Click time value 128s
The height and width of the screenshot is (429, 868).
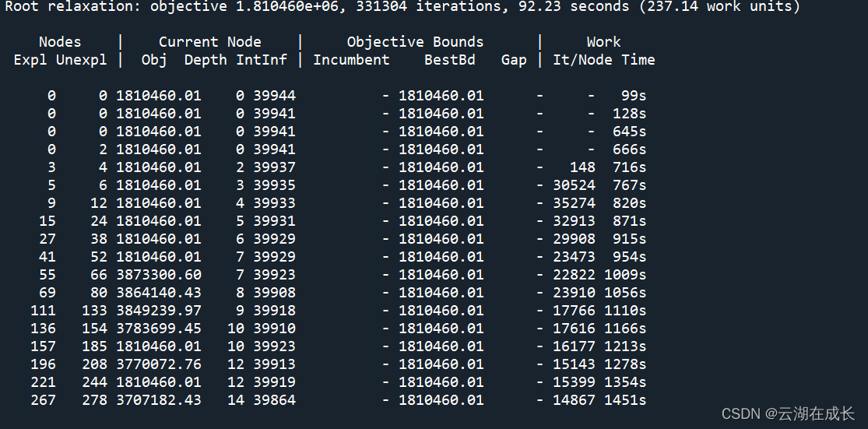pos(630,114)
